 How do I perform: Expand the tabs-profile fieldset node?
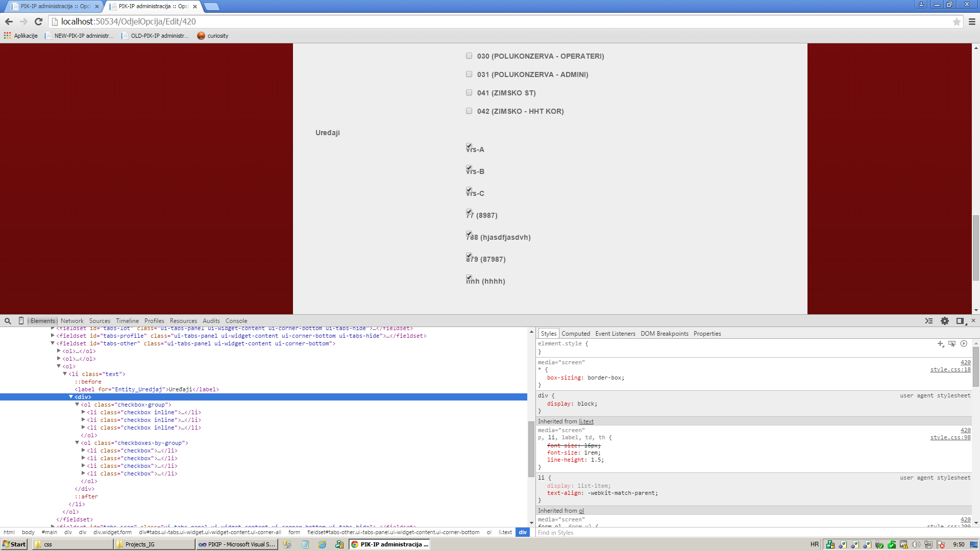coord(53,336)
